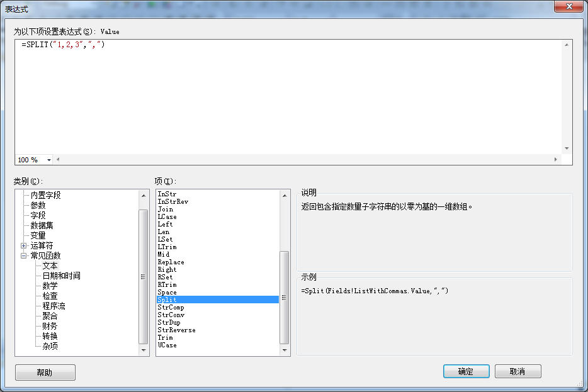Select 字段 category
Screen dimensions: 588x392
(38, 215)
